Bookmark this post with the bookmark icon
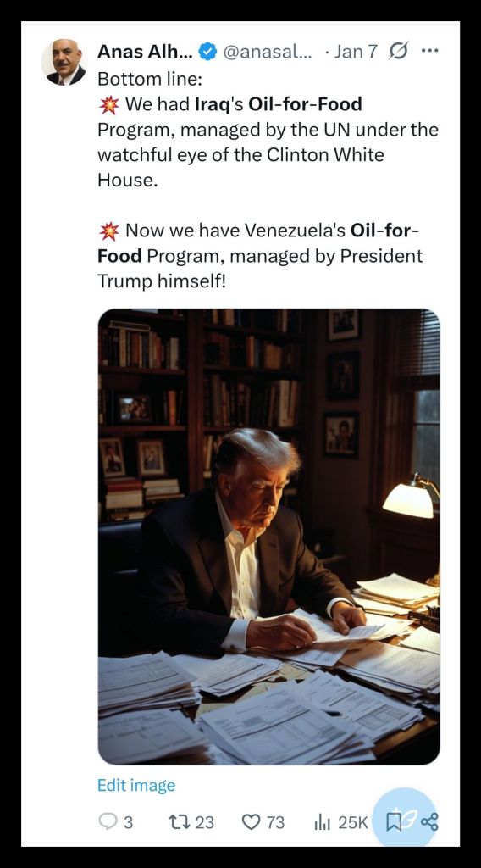This screenshot has height=868, width=481. click(x=394, y=821)
